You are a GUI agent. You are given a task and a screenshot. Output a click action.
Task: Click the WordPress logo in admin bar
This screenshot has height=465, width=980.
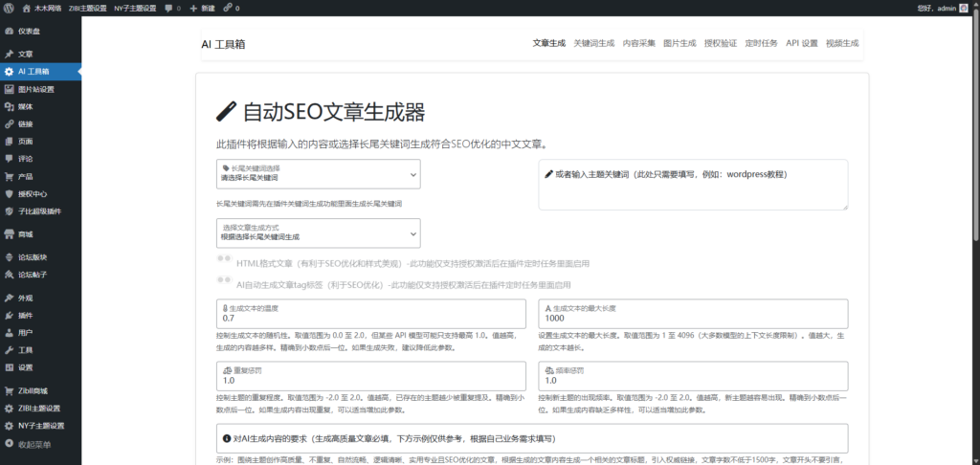click(9, 8)
